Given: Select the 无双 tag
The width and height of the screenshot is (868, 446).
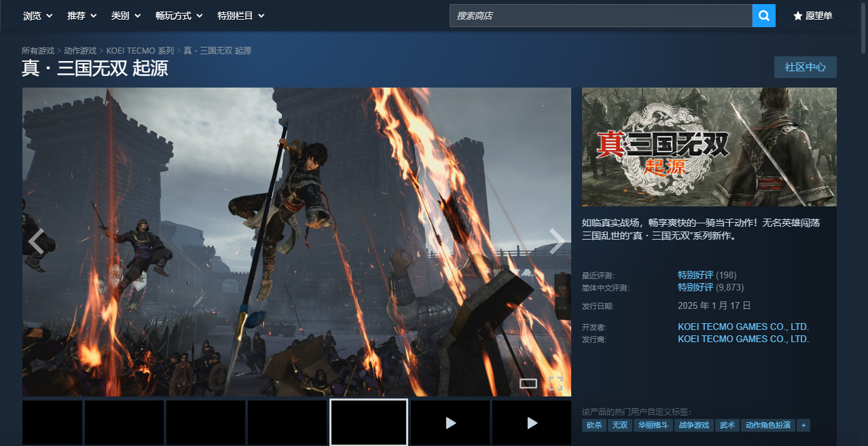Looking at the screenshot, I should [x=619, y=425].
